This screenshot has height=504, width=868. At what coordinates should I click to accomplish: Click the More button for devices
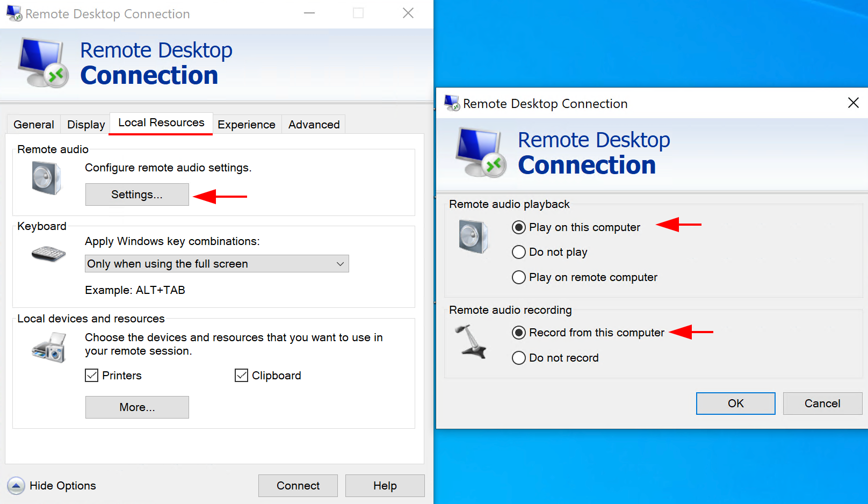pos(137,407)
